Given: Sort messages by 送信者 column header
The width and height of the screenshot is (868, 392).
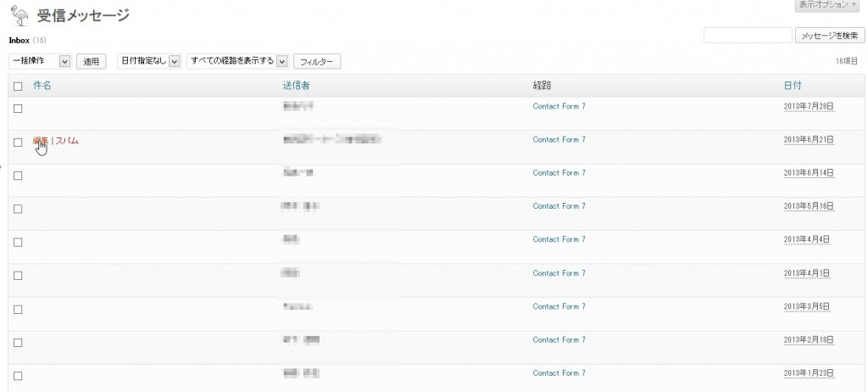Looking at the screenshot, I should (296, 86).
